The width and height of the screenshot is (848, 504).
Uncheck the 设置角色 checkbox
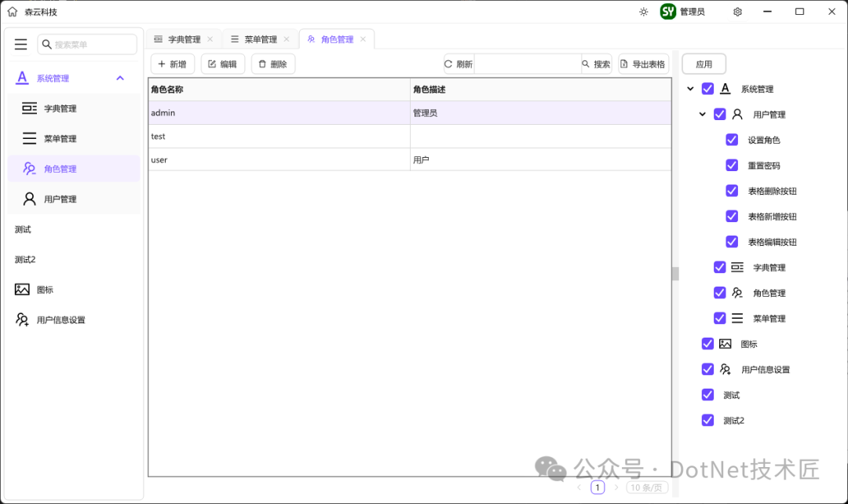pos(732,140)
